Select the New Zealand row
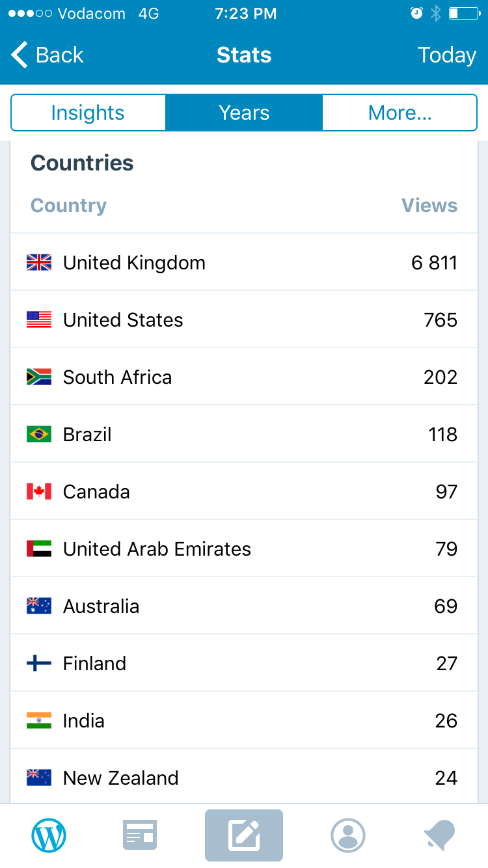 pyautogui.click(x=244, y=778)
